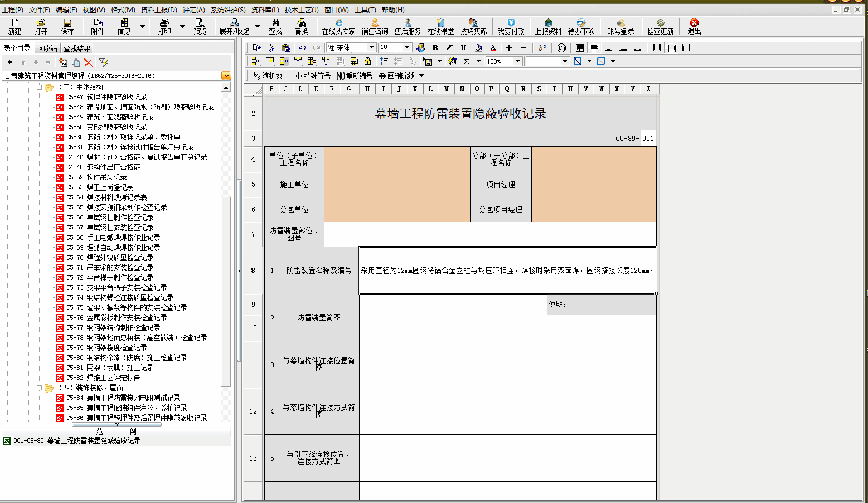Switch to the 回收站 tab
868x503 pixels.
(x=47, y=48)
